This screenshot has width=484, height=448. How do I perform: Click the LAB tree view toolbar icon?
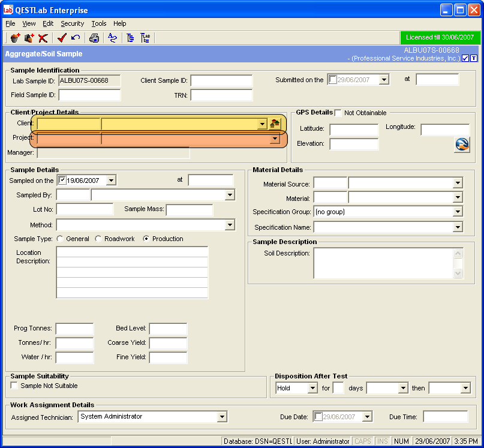click(145, 38)
